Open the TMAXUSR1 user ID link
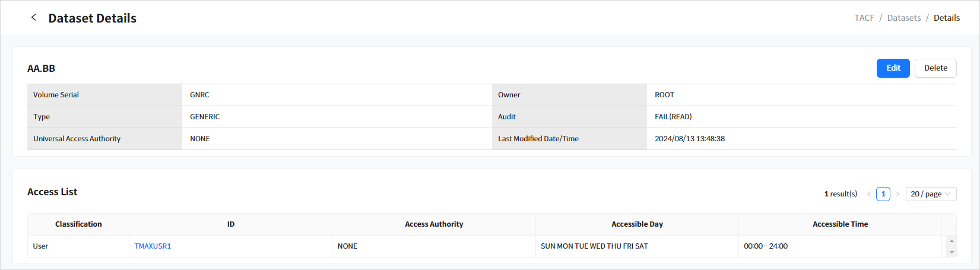The width and height of the screenshot is (980, 270). tap(153, 246)
